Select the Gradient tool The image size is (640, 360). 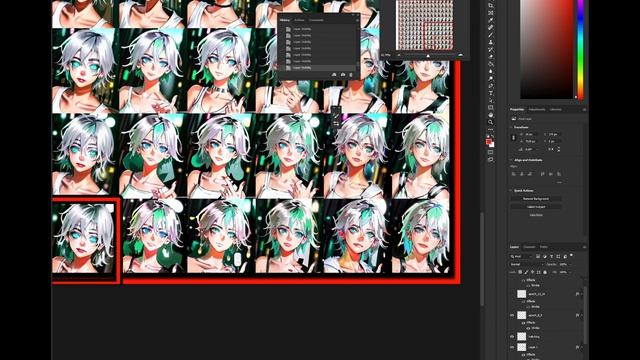[491, 64]
